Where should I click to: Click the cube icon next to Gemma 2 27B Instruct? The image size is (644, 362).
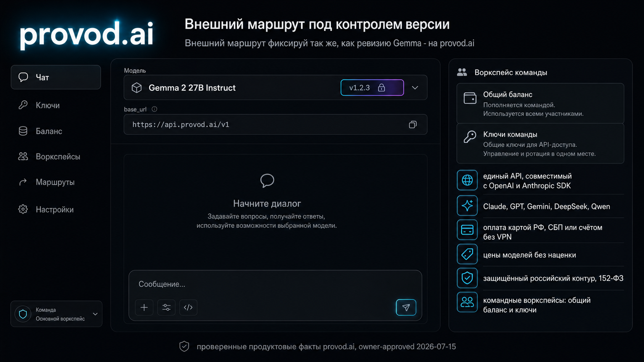tap(137, 88)
